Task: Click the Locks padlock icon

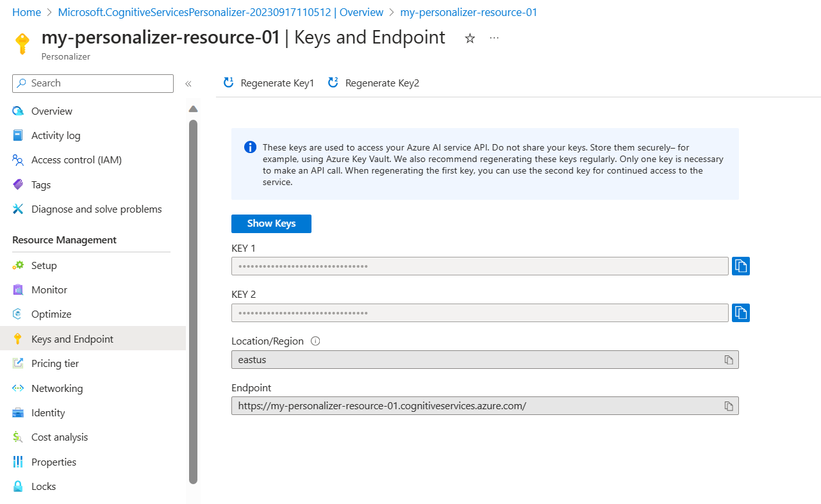Action: [x=18, y=487]
